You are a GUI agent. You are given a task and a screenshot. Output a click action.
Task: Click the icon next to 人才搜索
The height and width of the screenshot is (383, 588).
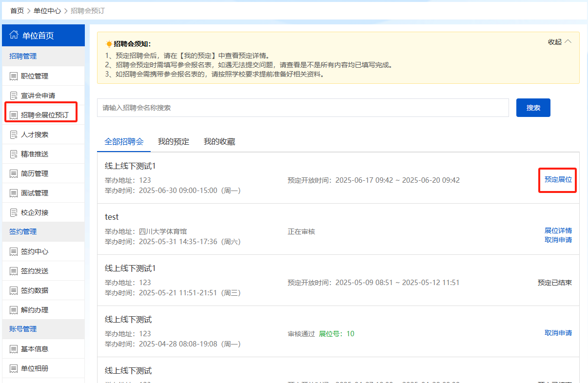[x=14, y=134]
